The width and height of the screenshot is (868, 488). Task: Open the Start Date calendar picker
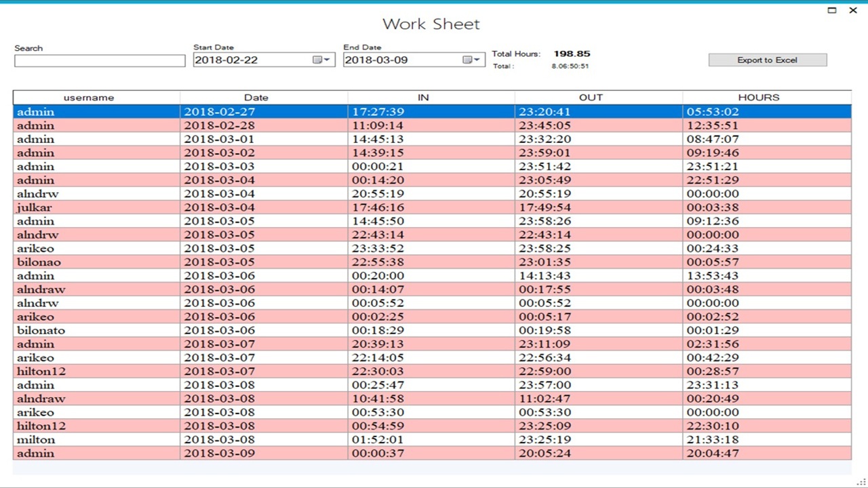321,60
